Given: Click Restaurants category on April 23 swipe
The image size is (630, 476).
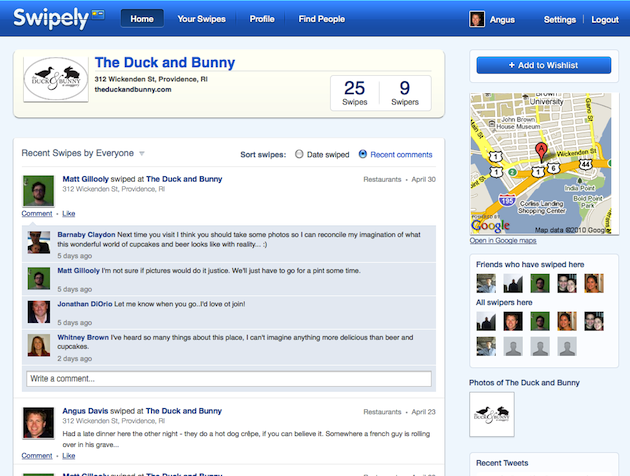Looking at the screenshot, I should 382,412.
